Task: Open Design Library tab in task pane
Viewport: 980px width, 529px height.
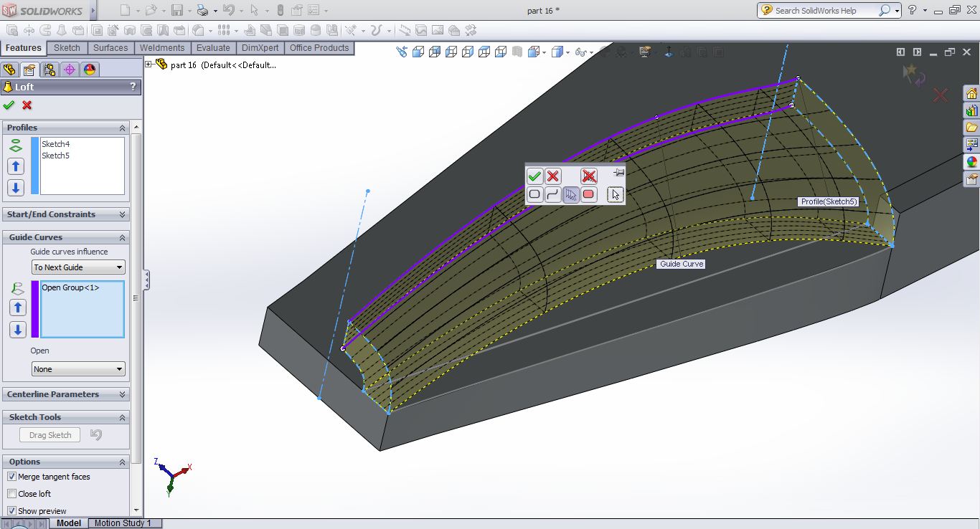Action: click(x=971, y=110)
